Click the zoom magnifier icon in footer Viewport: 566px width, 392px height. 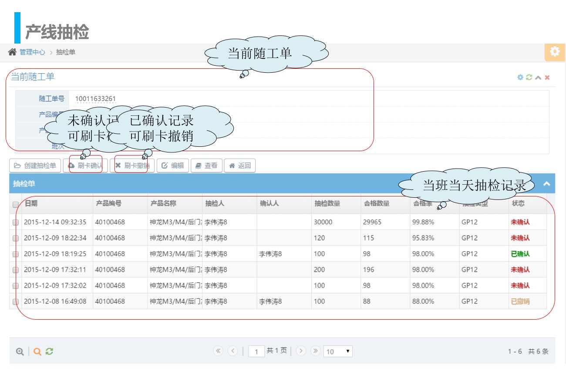pyautogui.click(x=20, y=351)
